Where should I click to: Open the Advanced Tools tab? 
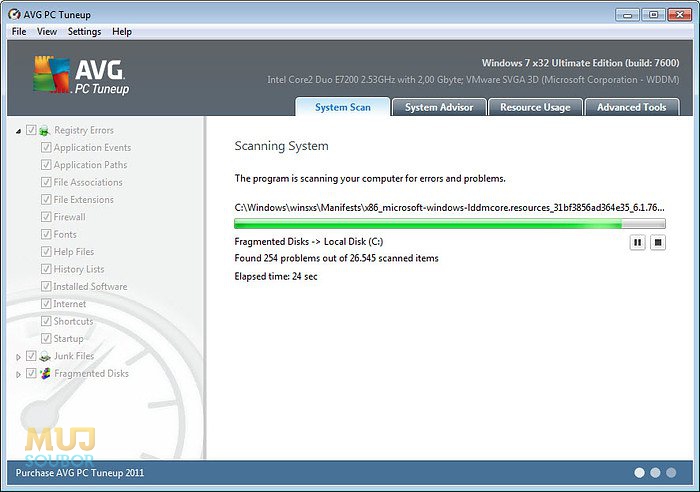coord(632,107)
